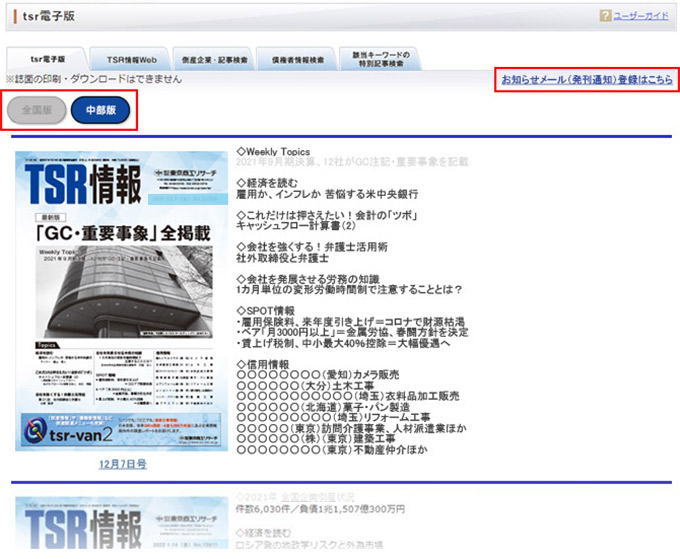The image size is (680, 559).
Task: Open the ユーザーガイド link
Action: point(641,16)
